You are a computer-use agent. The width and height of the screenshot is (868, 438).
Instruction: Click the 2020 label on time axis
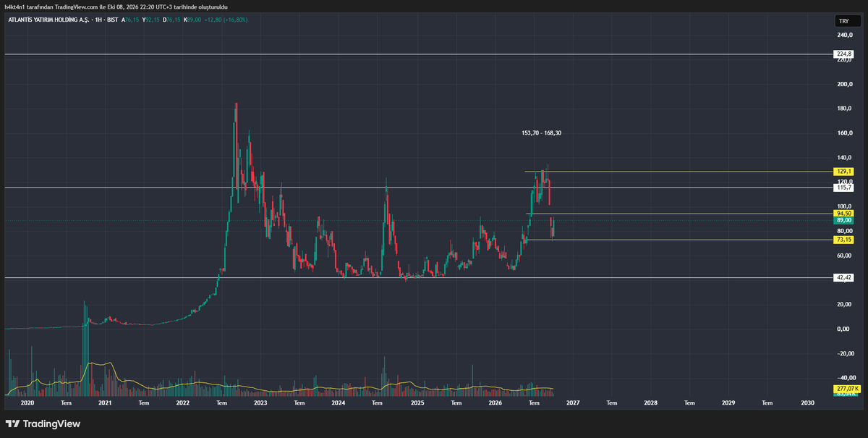pos(27,402)
